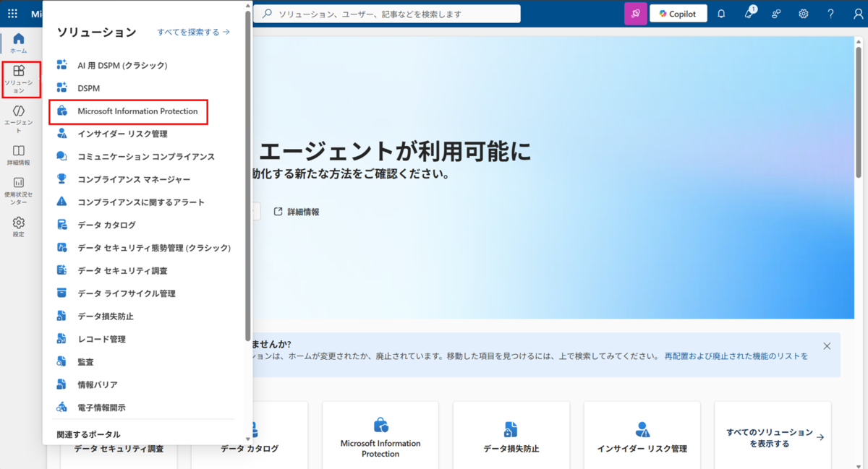Click the データ カタログ icon in flyout

coord(62,225)
